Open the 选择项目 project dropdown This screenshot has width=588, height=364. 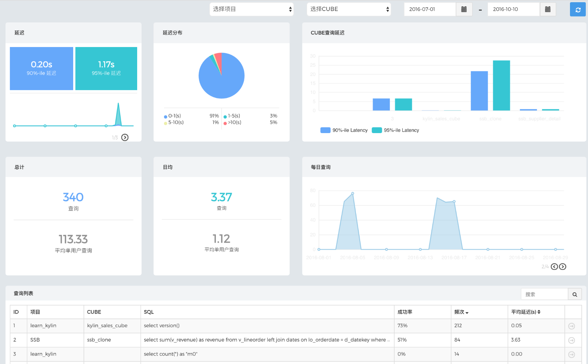pyautogui.click(x=252, y=9)
